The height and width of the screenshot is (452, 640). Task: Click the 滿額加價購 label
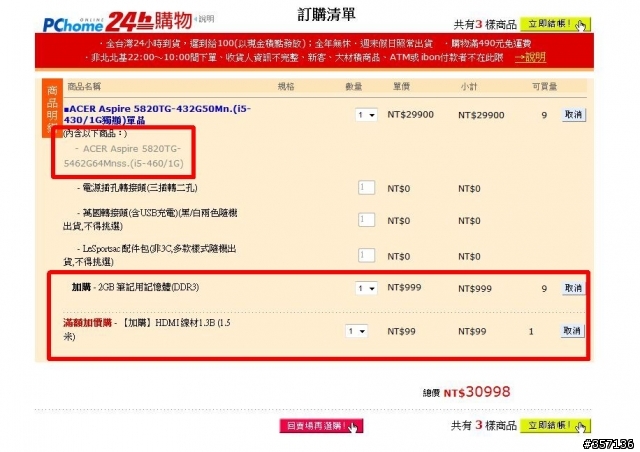click(87, 323)
